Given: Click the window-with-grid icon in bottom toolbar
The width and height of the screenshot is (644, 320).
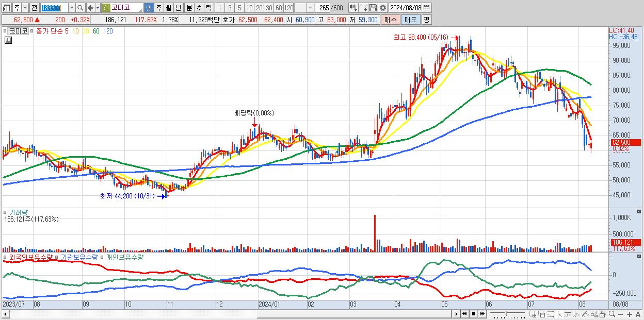Looking at the screenshot, I should coord(533,314).
